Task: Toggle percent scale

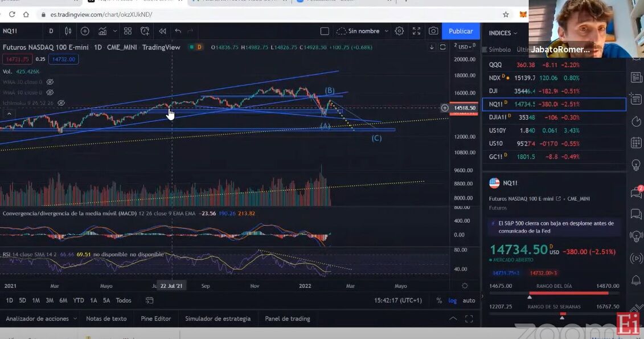Action: pos(439,300)
